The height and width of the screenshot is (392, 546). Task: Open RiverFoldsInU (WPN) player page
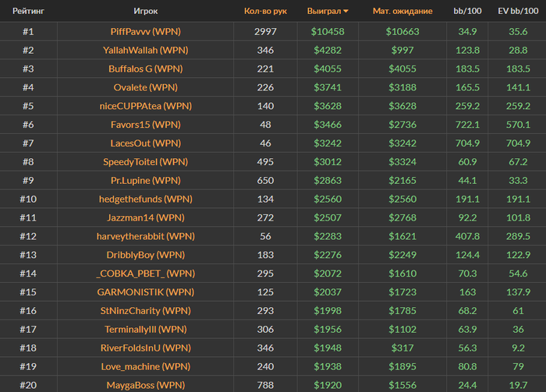146,348
